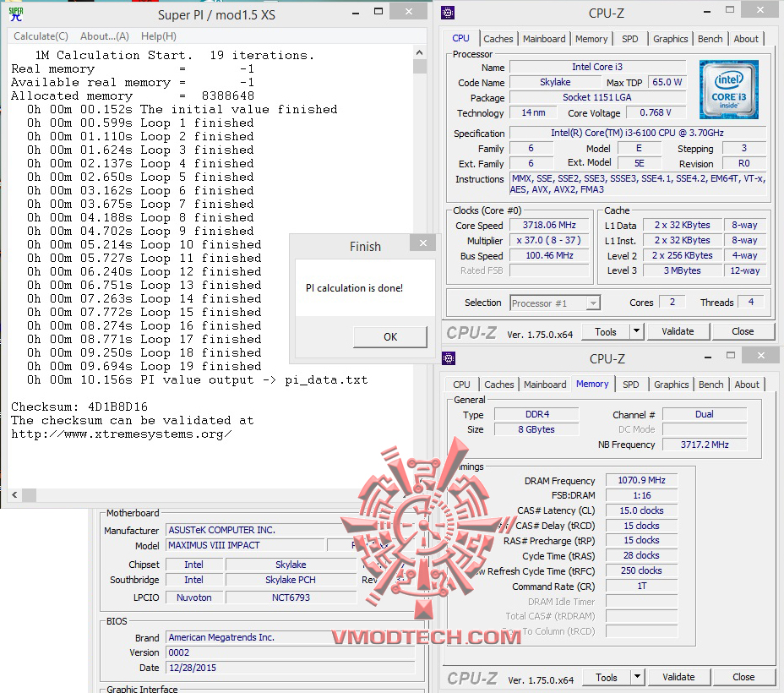Click the Command Rate value 1T
This screenshot has height=693, width=784.
pyautogui.click(x=641, y=586)
